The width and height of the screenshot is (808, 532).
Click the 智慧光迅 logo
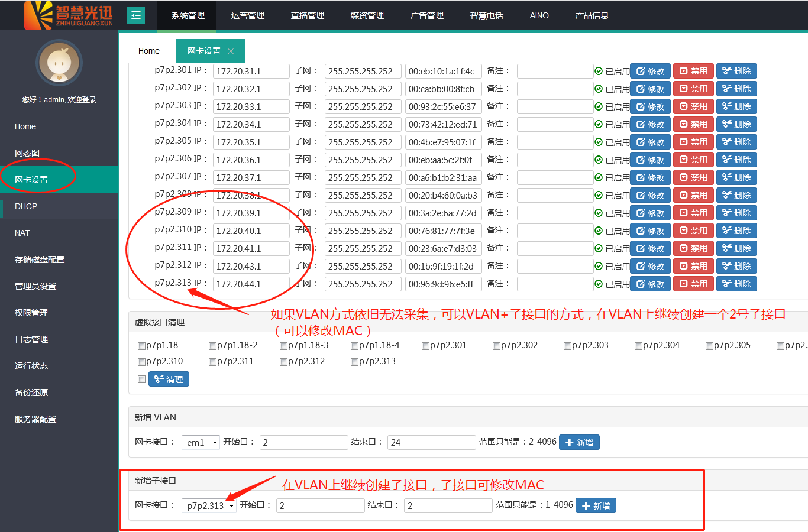click(x=68, y=15)
